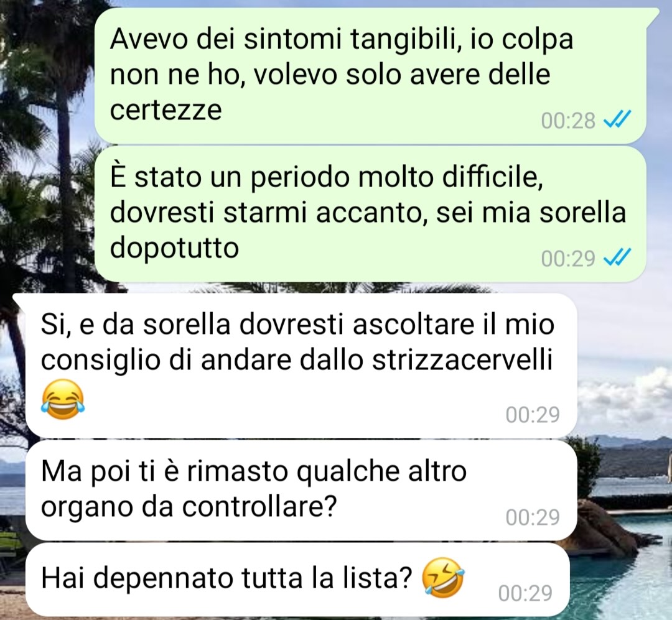This screenshot has height=620, width=672.
Task: Tap the word 'dopotutto' in green bubble
Action: tap(174, 248)
